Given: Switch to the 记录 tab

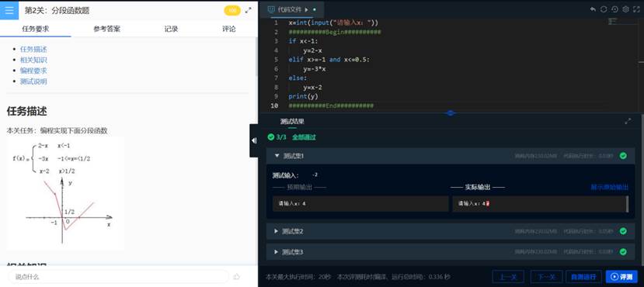Looking at the screenshot, I should (x=171, y=29).
